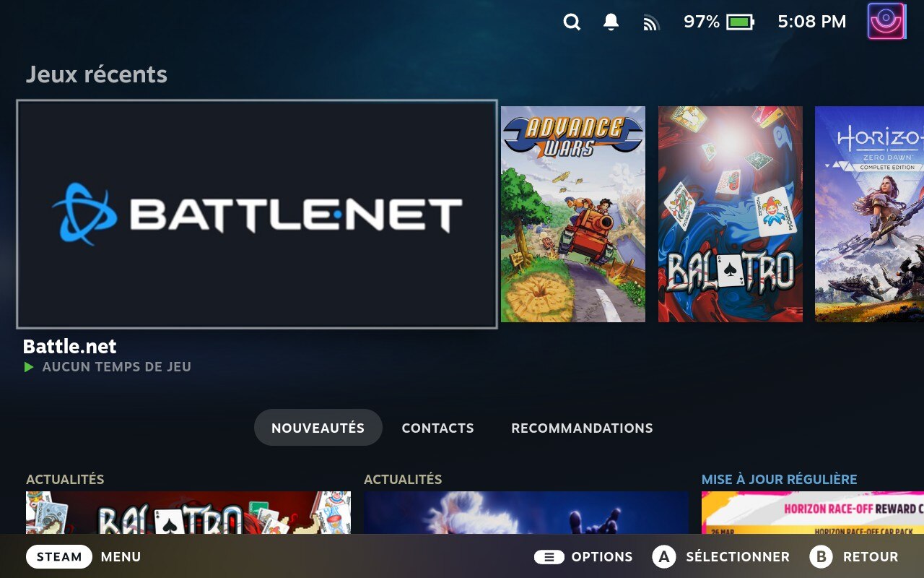
Task: Open the search magnifier icon
Action: (572, 22)
